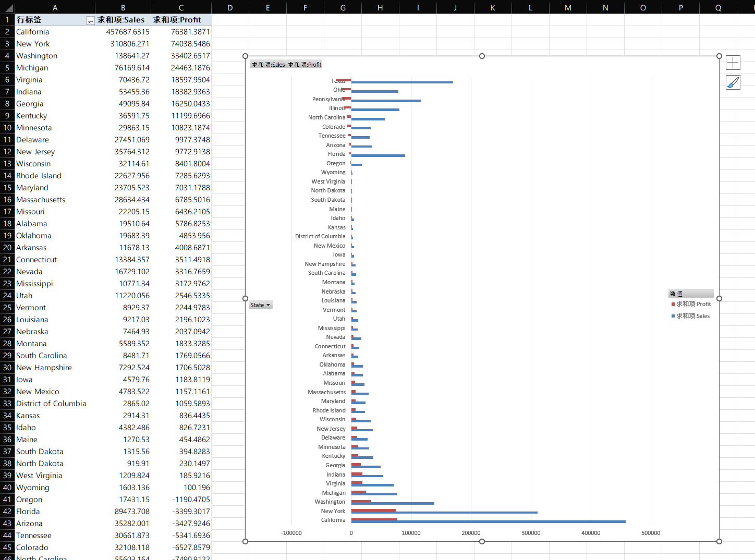
Task: Click the 数值 legend field button
Action: click(x=690, y=294)
